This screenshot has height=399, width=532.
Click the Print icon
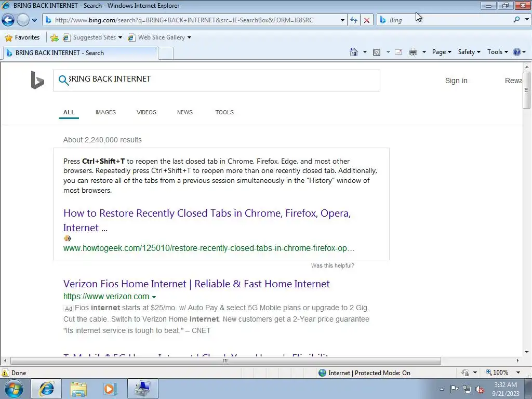(x=413, y=52)
